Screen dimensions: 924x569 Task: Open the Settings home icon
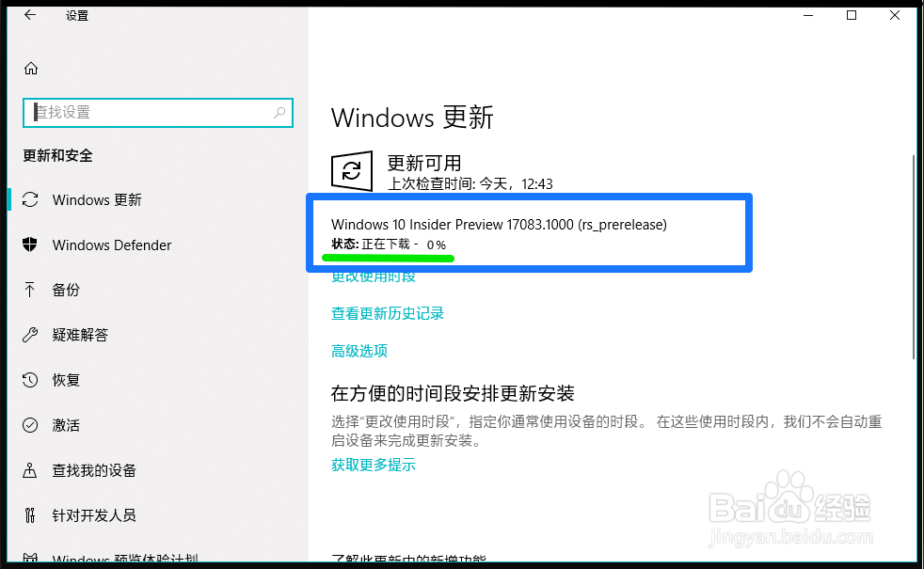pyautogui.click(x=31, y=69)
